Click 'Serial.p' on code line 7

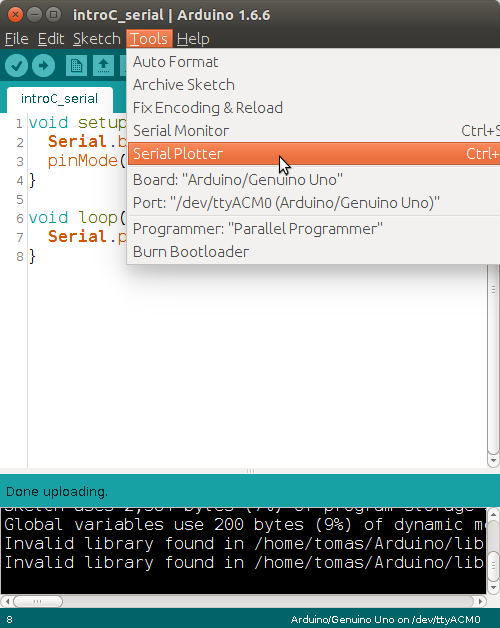[87, 237]
